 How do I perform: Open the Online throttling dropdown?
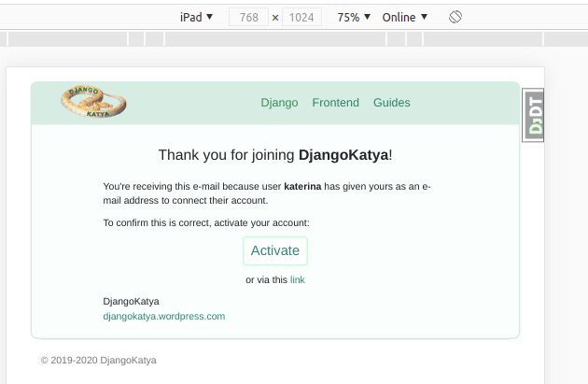405,17
